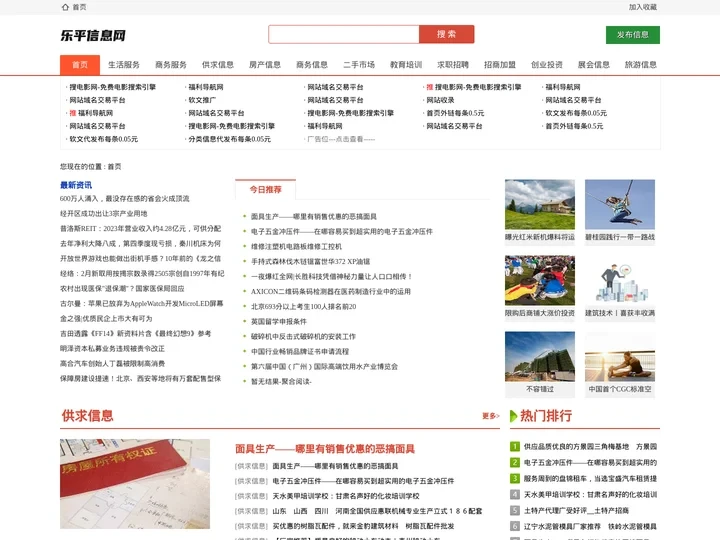Open news 金之强|优质民企上市大有可为

[x=106, y=319]
